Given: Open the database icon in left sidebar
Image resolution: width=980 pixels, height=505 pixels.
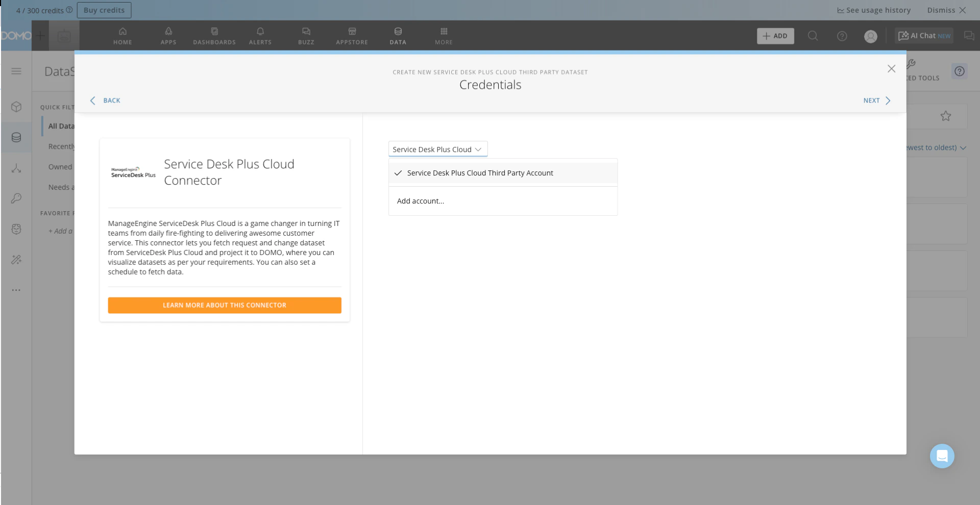Looking at the screenshot, I should tap(16, 137).
